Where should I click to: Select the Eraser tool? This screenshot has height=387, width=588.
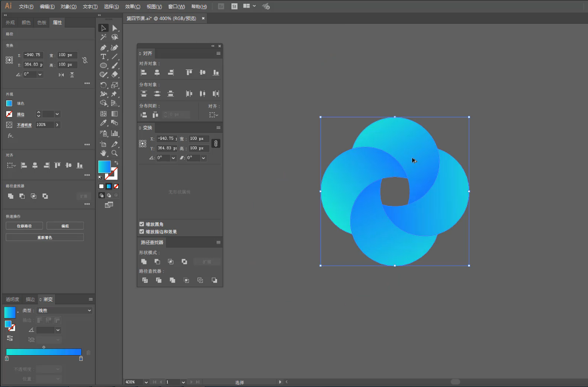click(114, 75)
